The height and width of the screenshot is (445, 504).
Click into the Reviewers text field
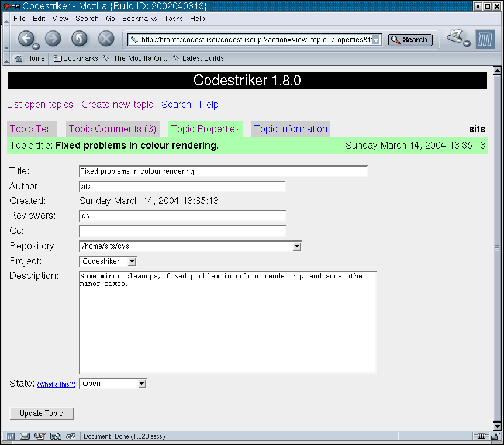(182, 216)
